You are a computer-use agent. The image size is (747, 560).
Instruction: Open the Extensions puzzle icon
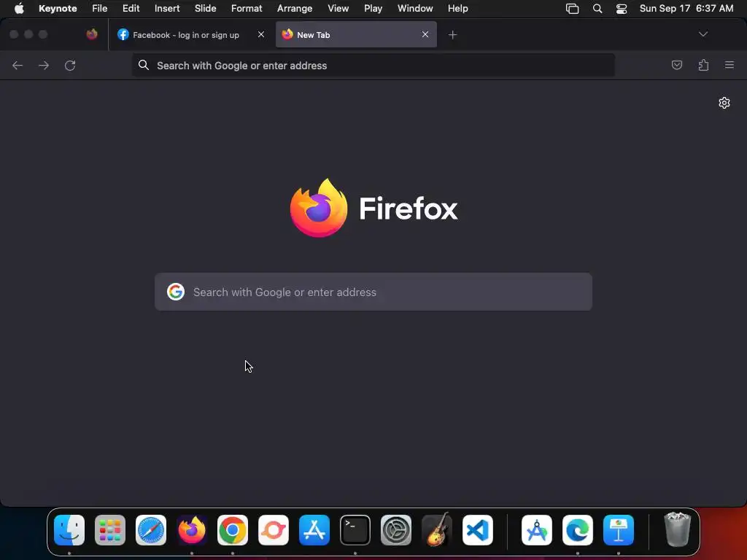(x=703, y=65)
